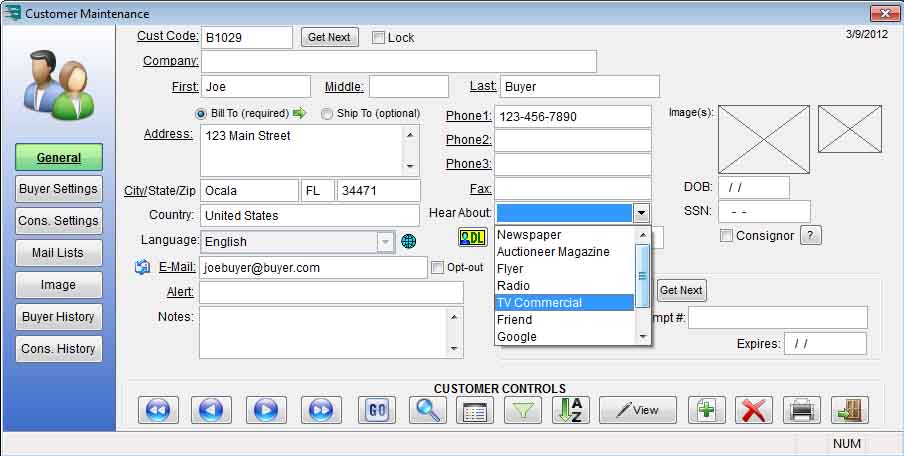Go to the previous customer record
Viewport: 904px width, 456px height.
215,410
